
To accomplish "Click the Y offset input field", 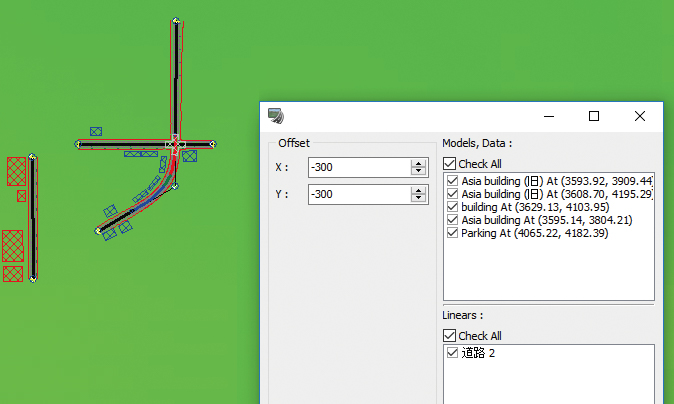I will pos(359,194).
